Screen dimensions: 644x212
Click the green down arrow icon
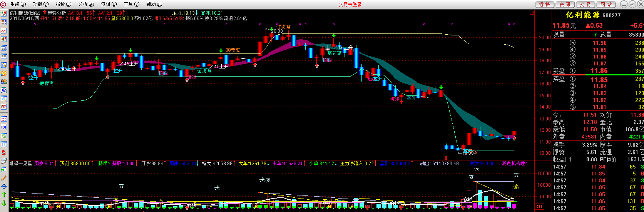[x=3, y=203]
